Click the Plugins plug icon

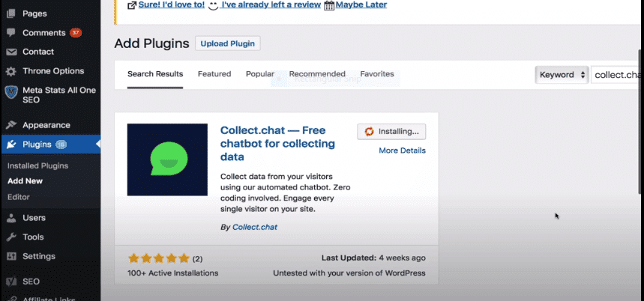[x=11, y=145]
